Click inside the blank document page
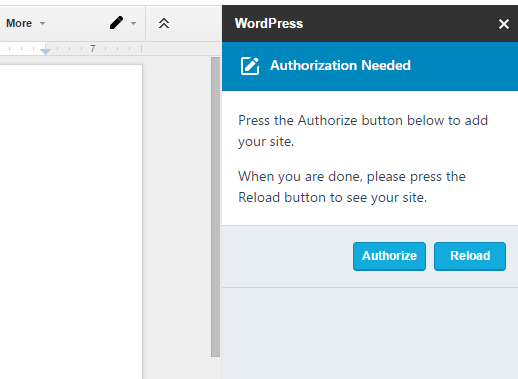The height and width of the screenshot is (379, 518). pyautogui.click(x=71, y=222)
